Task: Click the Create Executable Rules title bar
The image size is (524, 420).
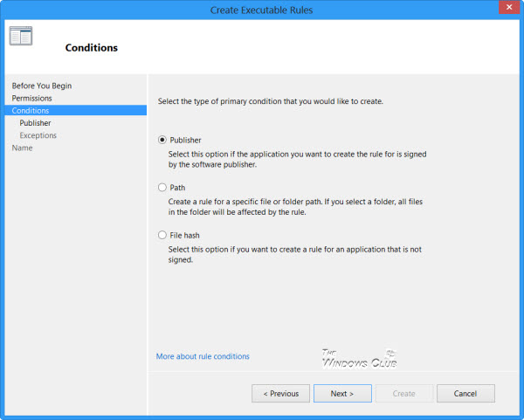Action: [x=261, y=10]
